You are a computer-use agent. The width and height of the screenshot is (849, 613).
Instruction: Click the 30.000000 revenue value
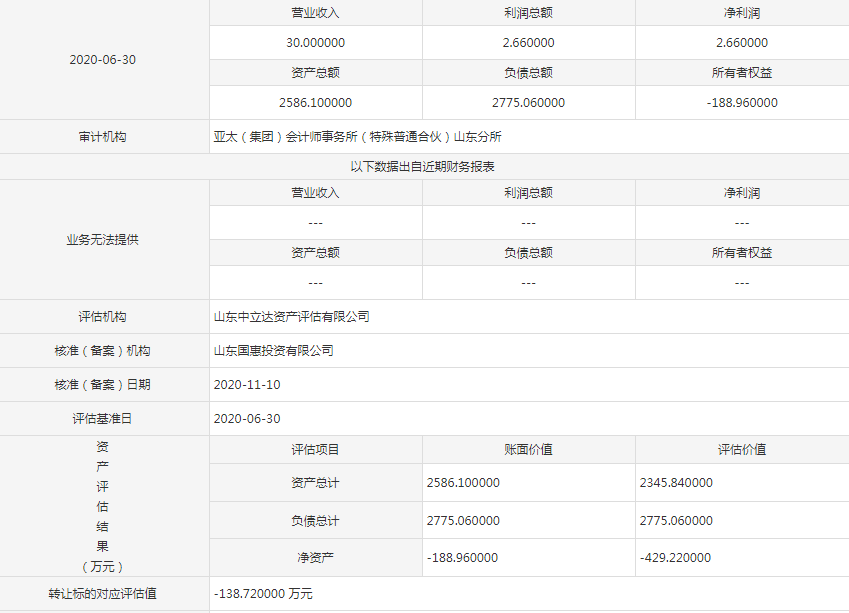coord(315,42)
